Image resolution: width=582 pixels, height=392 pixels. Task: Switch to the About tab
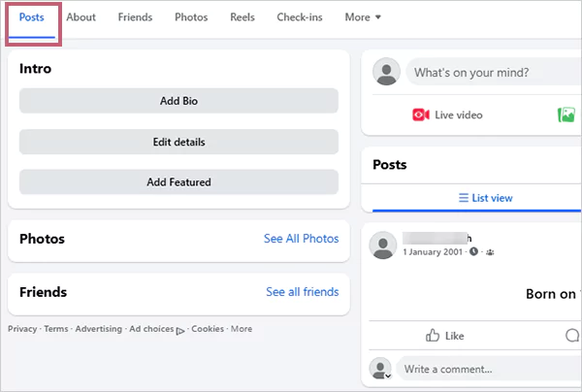coord(81,17)
